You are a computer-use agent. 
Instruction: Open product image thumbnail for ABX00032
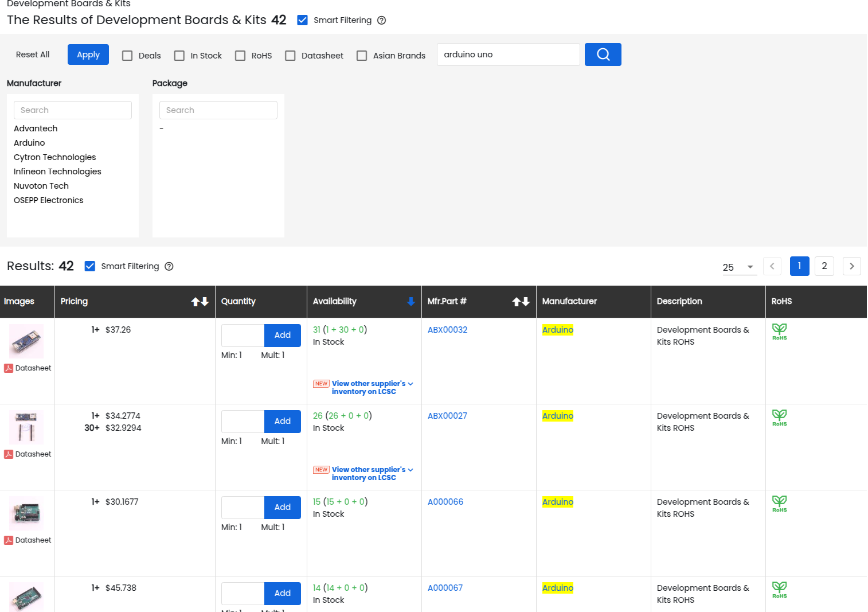26,341
